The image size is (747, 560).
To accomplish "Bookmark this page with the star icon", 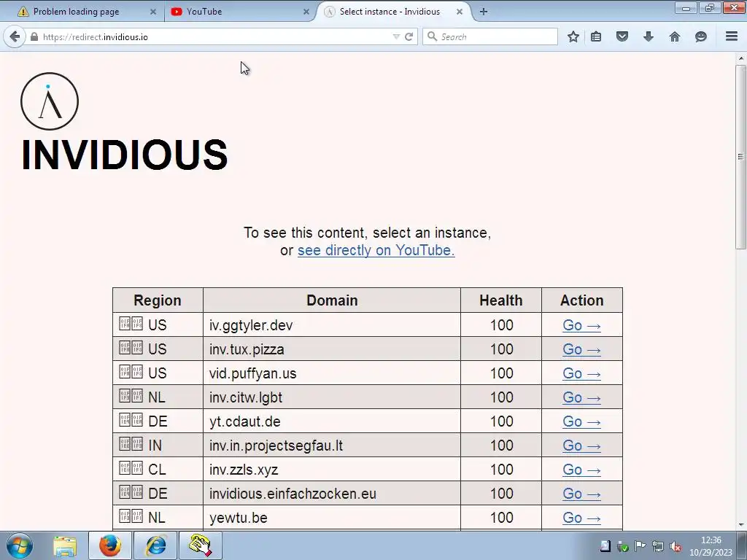I will (573, 36).
